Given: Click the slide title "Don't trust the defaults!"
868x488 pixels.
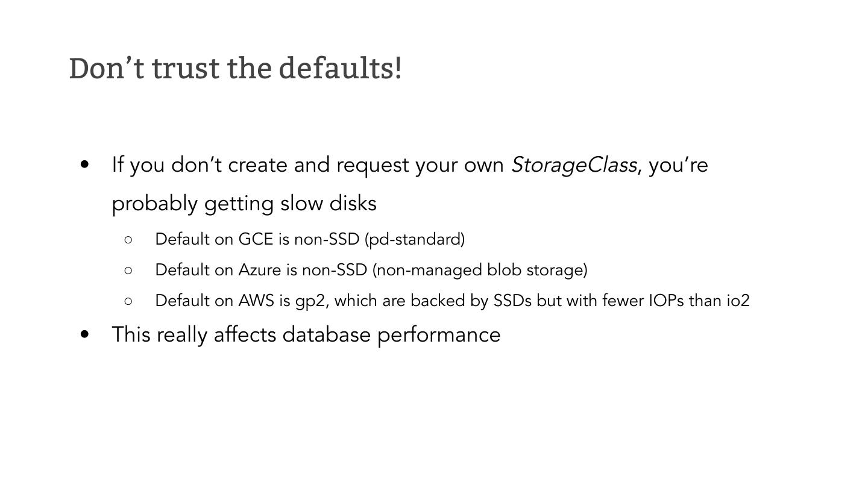Looking at the screenshot, I should click(235, 68).
